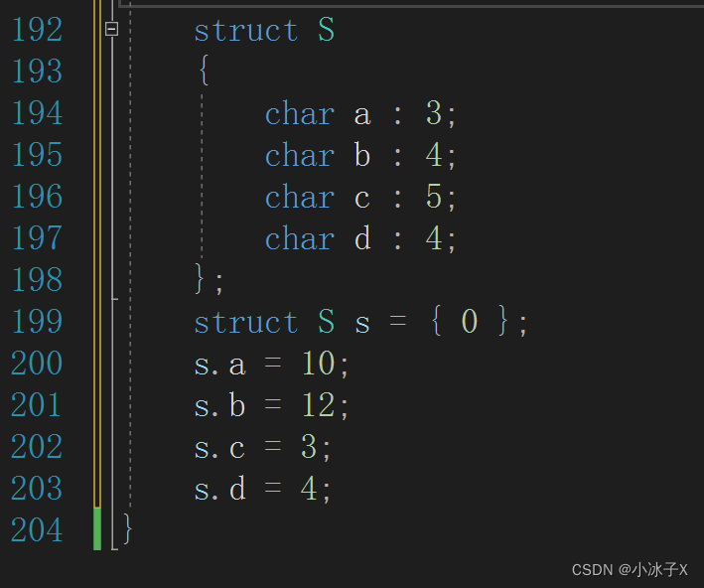Viewport: 704px width, 588px height.
Task: Place cursor on 'char a : 3;'
Action: (x=360, y=113)
